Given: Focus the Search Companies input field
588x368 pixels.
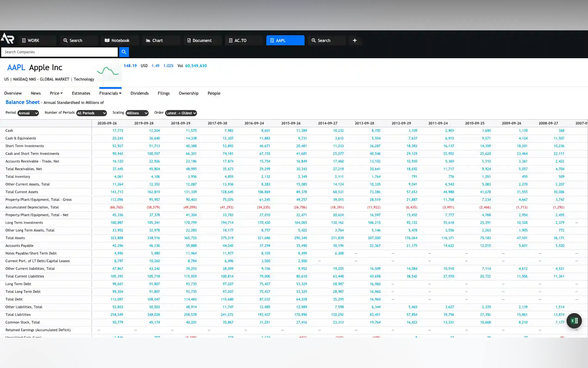Looking at the screenshot, I should click(59, 52).
